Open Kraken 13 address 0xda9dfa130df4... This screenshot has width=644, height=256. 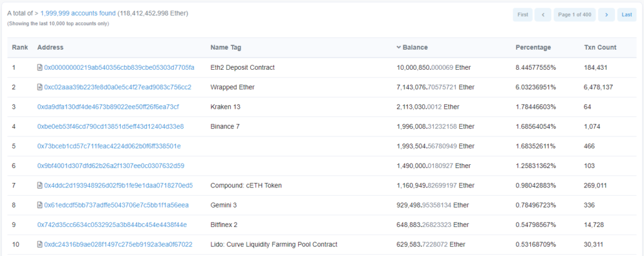(x=108, y=107)
